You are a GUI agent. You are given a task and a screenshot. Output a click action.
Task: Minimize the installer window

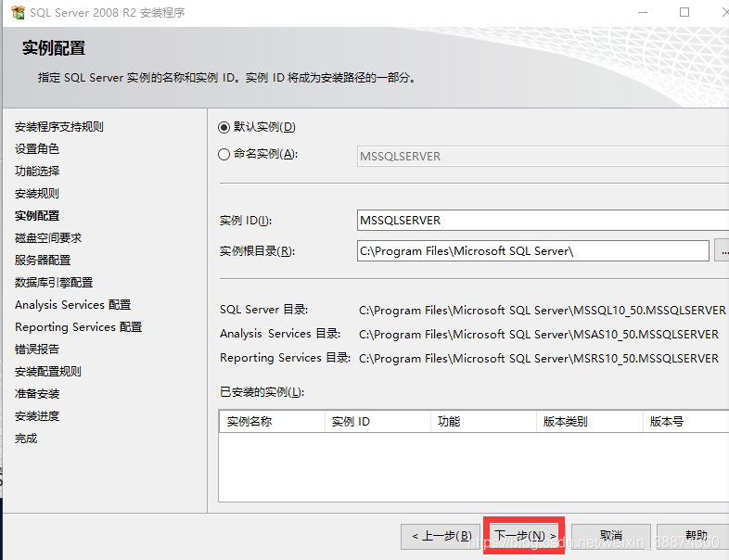[x=643, y=13]
